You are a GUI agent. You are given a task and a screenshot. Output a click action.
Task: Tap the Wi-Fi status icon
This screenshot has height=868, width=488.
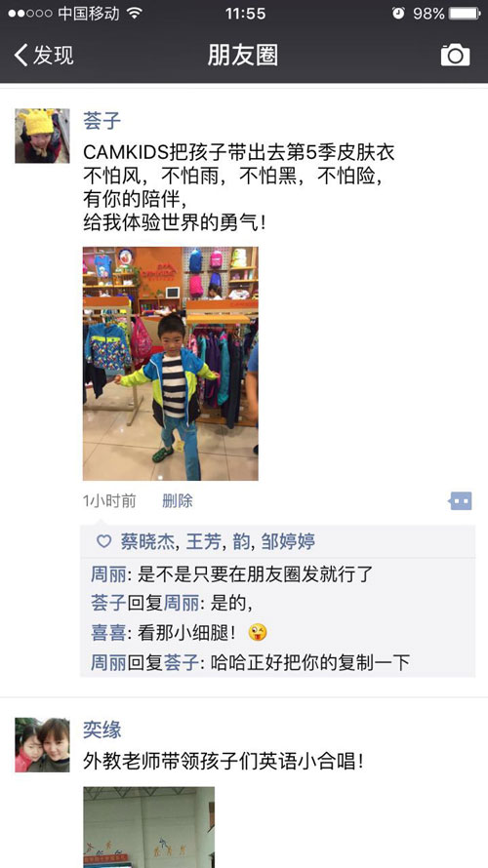[x=134, y=14]
